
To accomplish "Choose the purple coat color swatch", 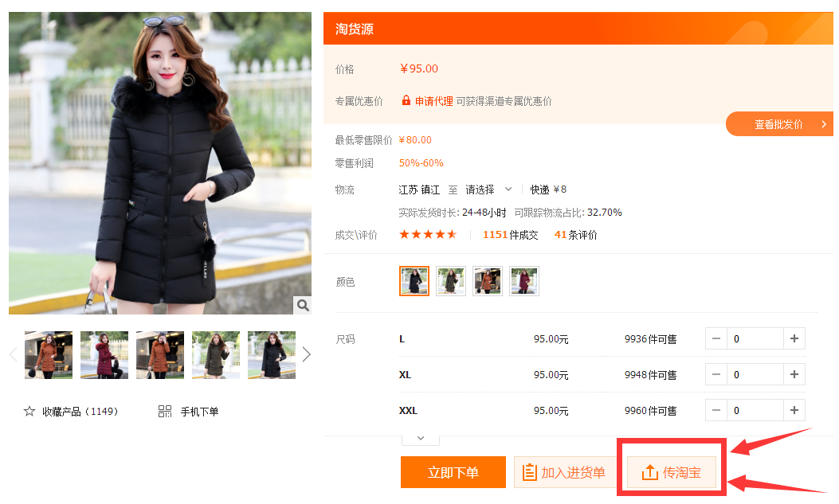I will pos(524,281).
